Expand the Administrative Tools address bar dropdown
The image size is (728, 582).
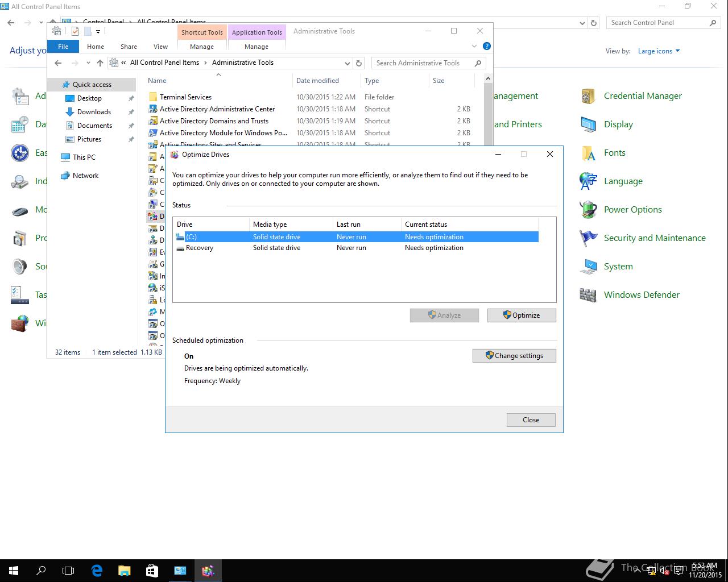pos(347,63)
